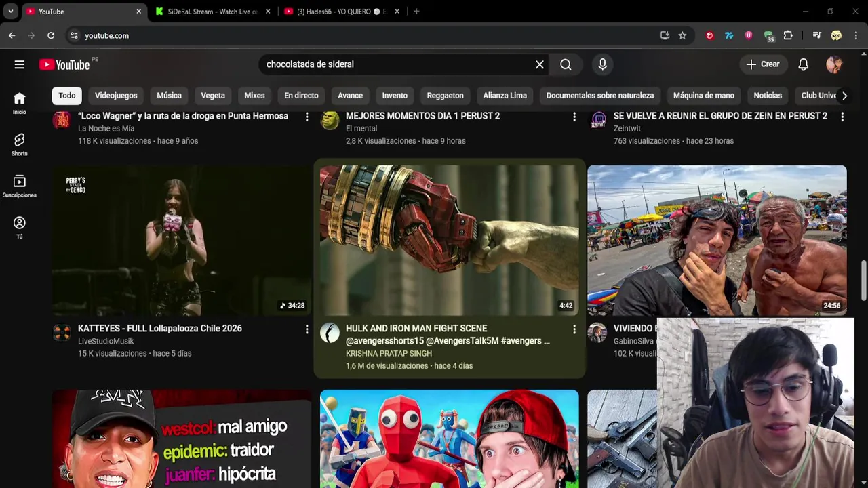
Task: Open LiveStudioMusik channel avatar
Action: [62, 332]
